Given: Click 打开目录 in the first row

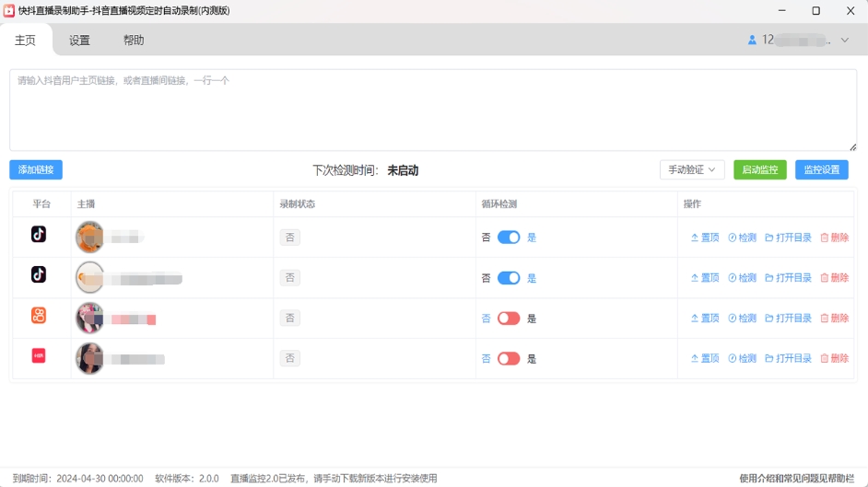Looking at the screenshot, I should point(788,238).
